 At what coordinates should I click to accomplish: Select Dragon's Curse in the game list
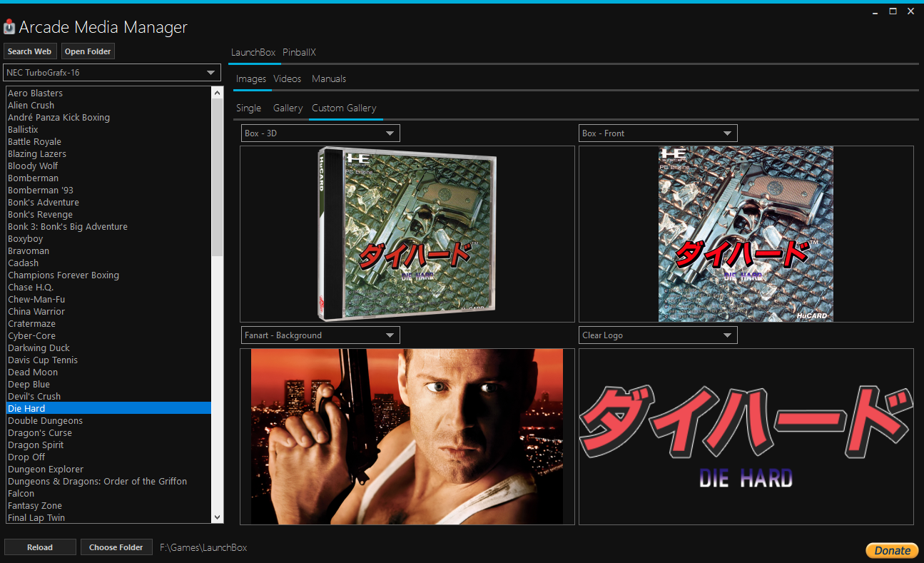pos(108,433)
